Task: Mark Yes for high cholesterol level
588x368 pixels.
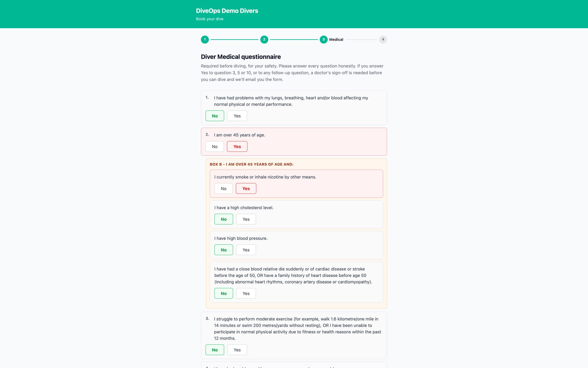Action: coord(246,219)
